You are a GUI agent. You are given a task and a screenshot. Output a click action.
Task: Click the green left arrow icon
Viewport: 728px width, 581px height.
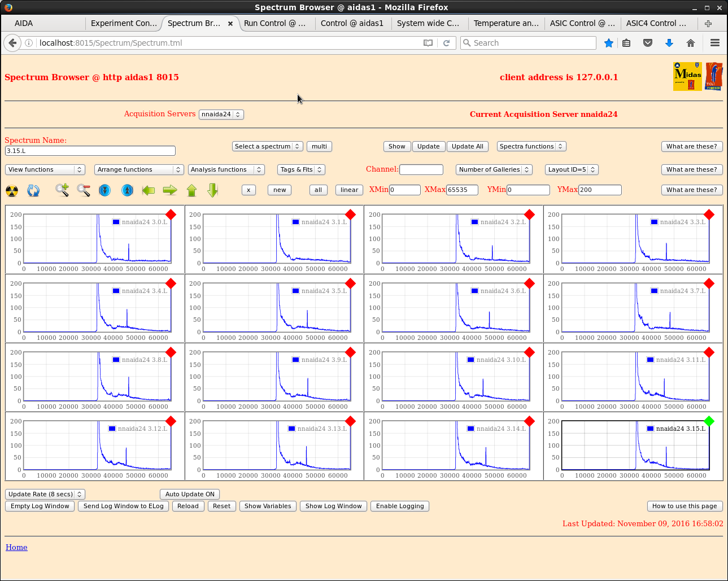[149, 190]
